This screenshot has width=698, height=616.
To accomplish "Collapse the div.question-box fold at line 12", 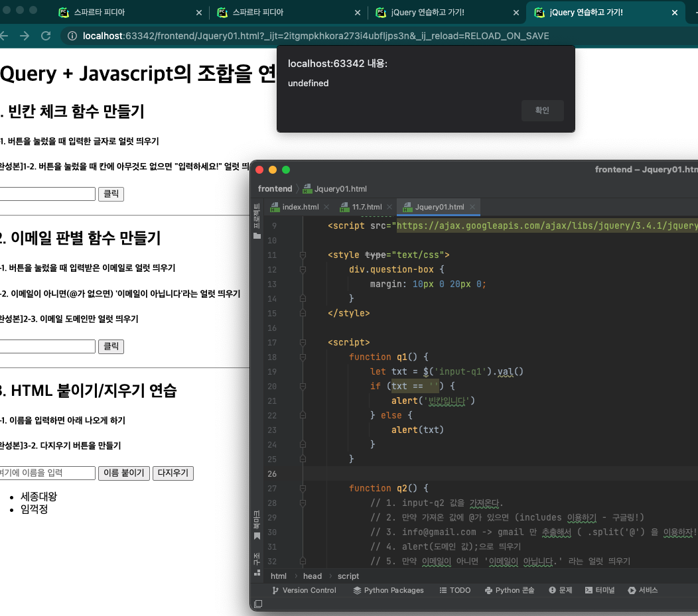I will [x=303, y=270].
